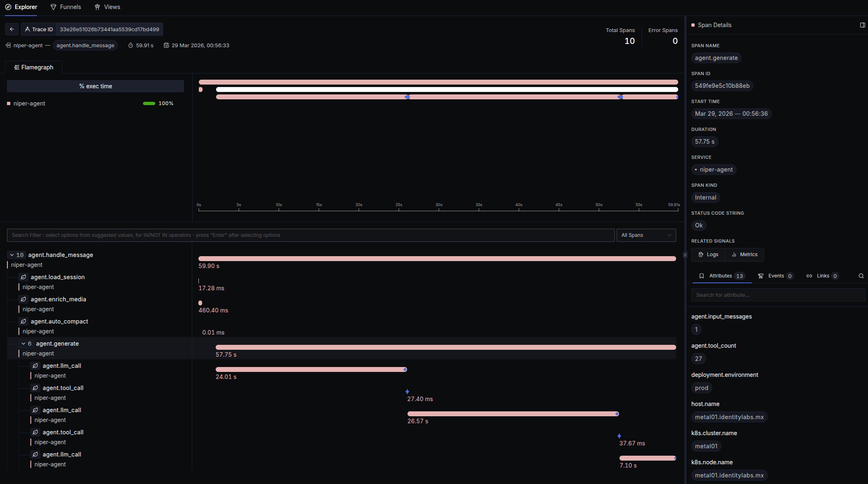Click the attribute search magnifier icon
This screenshot has width=868, height=484.
pyautogui.click(x=861, y=276)
